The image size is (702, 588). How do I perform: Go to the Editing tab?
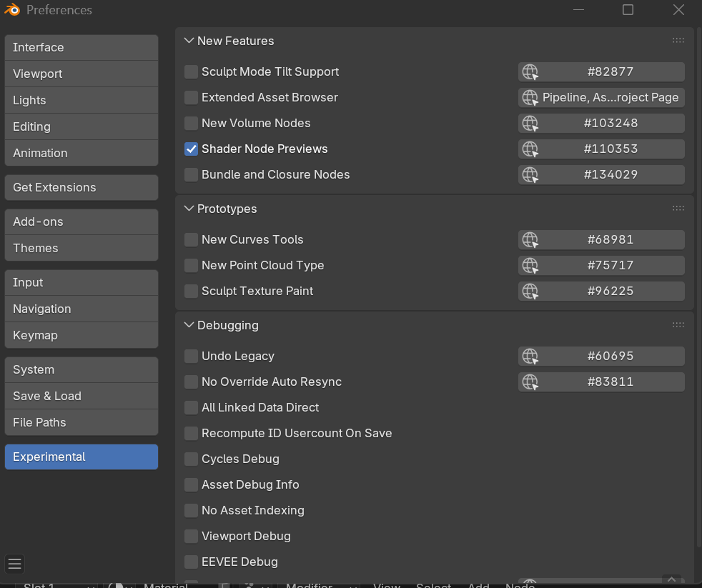click(x=81, y=126)
